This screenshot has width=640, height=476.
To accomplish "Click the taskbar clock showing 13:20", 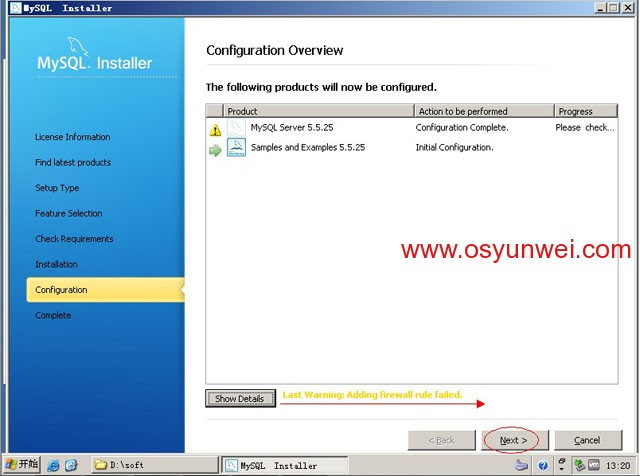I will [618, 465].
